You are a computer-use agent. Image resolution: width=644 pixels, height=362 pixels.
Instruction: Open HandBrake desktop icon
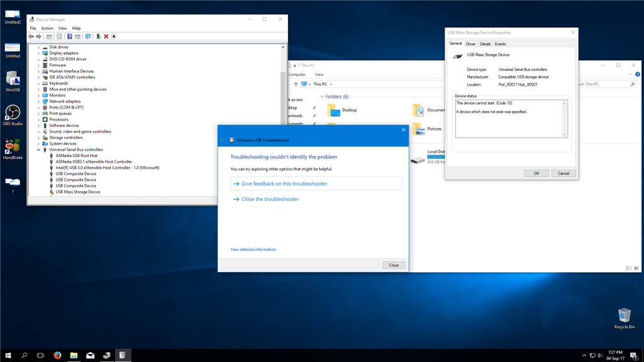(13, 149)
